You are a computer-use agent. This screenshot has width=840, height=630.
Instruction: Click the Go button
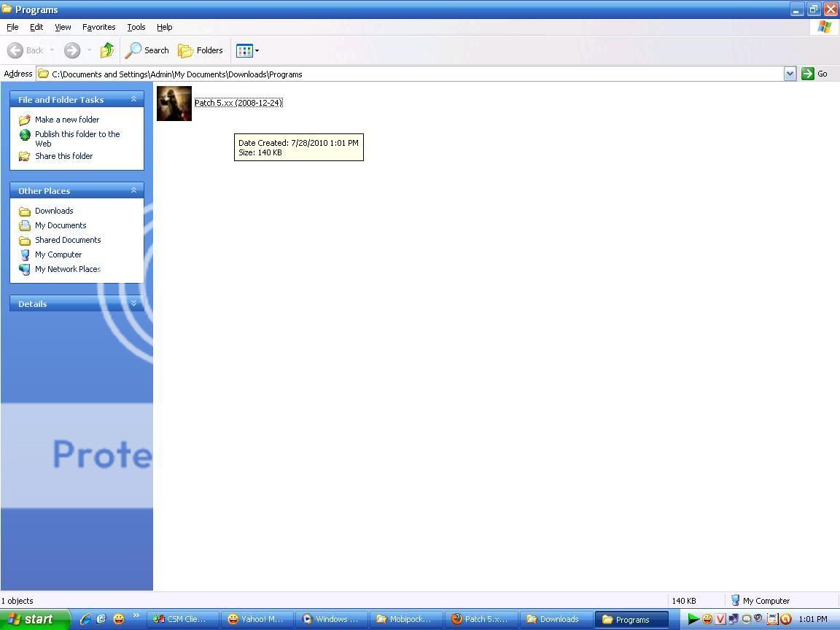(814, 74)
